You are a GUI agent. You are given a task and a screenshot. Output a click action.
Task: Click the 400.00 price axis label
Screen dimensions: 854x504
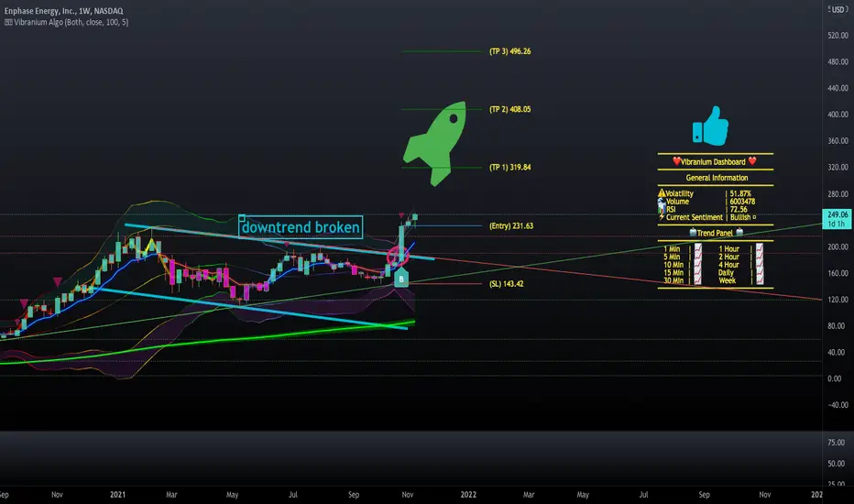pos(838,115)
